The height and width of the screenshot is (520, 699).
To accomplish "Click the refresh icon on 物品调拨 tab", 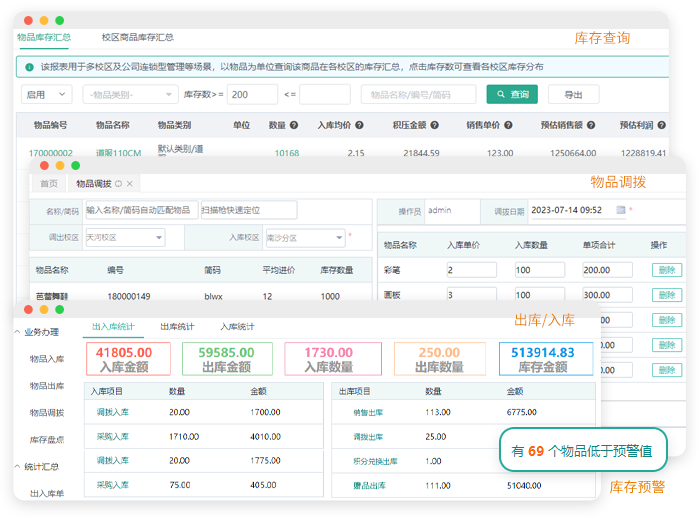I will click(119, 184).
